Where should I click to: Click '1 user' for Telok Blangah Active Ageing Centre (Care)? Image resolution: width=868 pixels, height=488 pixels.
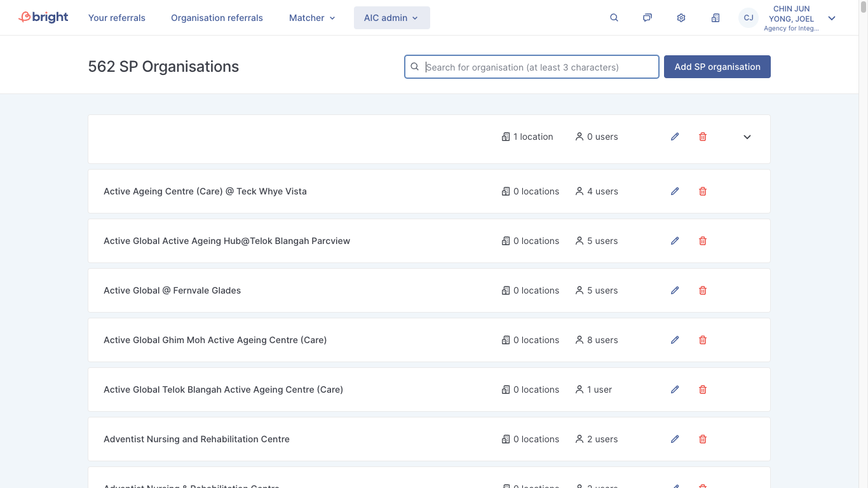click(x=593, y=390)
